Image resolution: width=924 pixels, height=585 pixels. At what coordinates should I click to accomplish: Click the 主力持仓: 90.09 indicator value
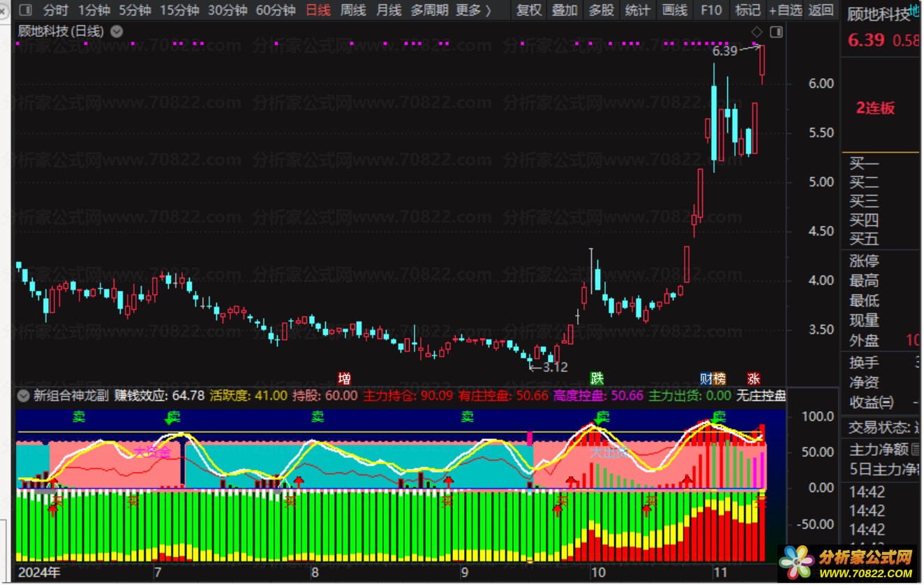pyautogui.click(x=408, y=396)
